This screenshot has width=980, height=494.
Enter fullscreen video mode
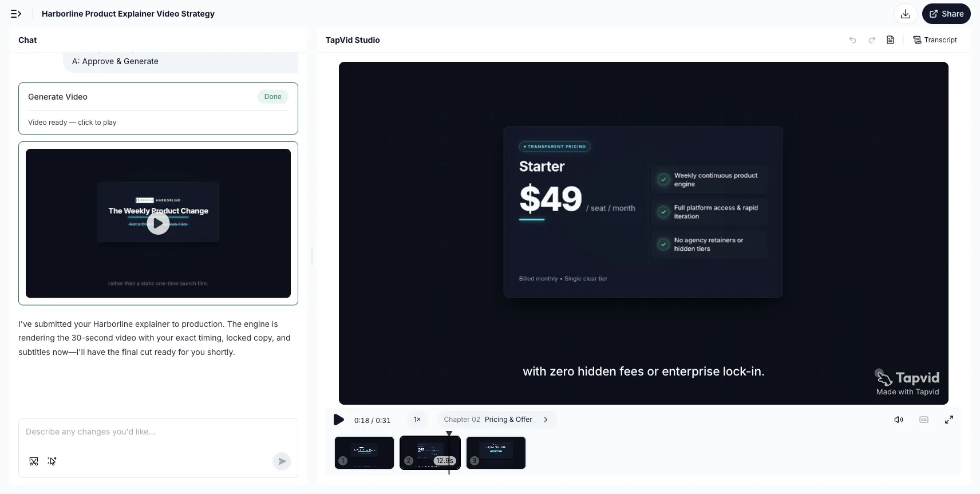[x=949, y=420]
